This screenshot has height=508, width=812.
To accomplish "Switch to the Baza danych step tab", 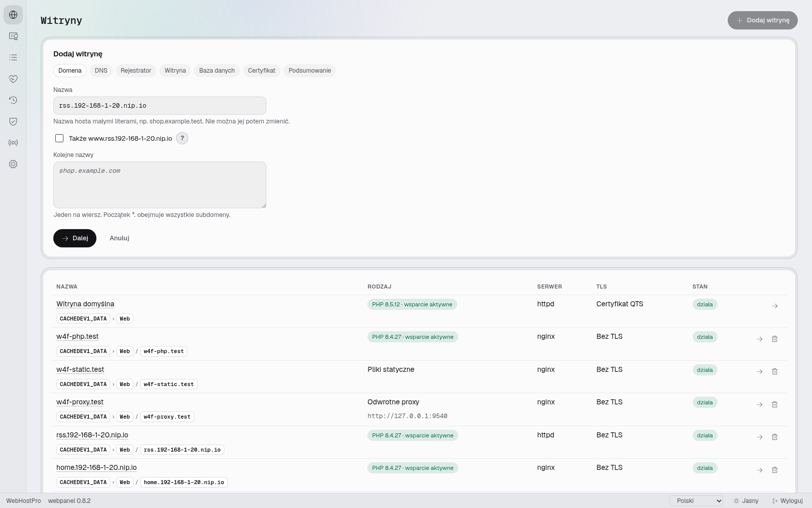I will pos(217,71).
